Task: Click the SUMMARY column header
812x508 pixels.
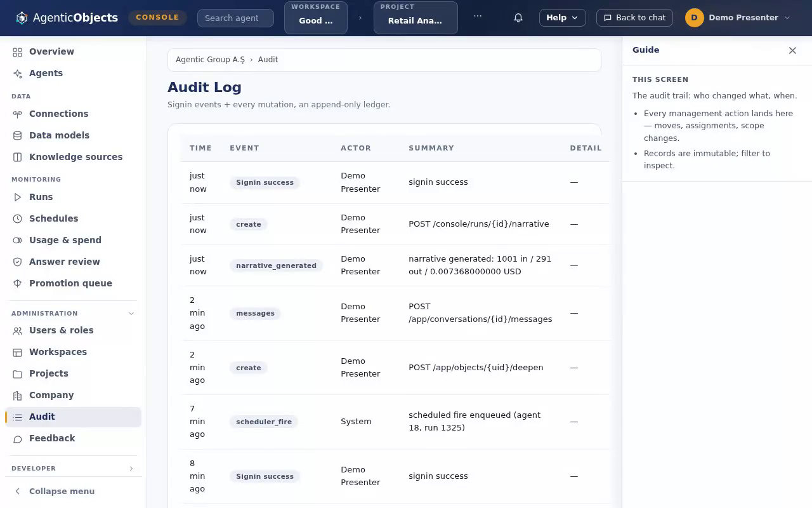Action: click(x=431, y=148)
